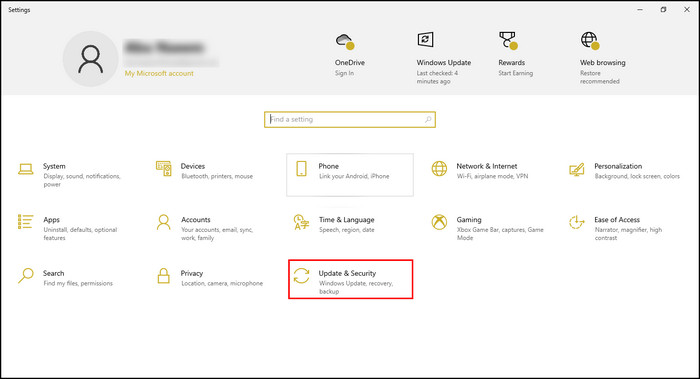Open the System category label
The height and width of the screenshot is (379, 700).
[54, 166]
